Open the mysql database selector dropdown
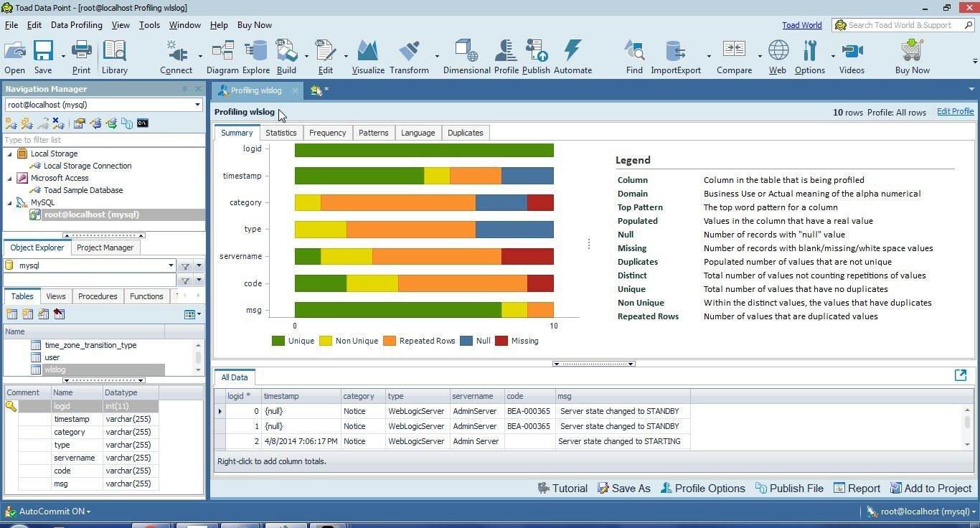 click(171, 265)
